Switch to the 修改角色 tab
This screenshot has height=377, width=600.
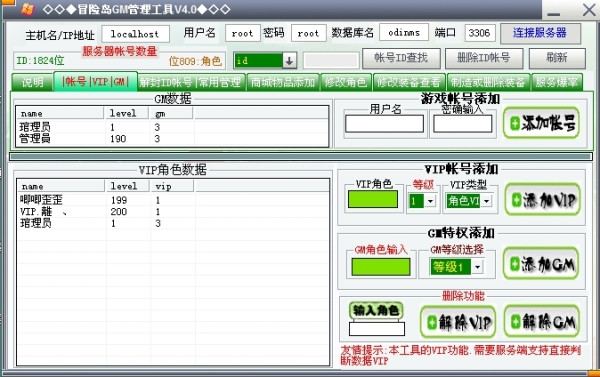346,82
